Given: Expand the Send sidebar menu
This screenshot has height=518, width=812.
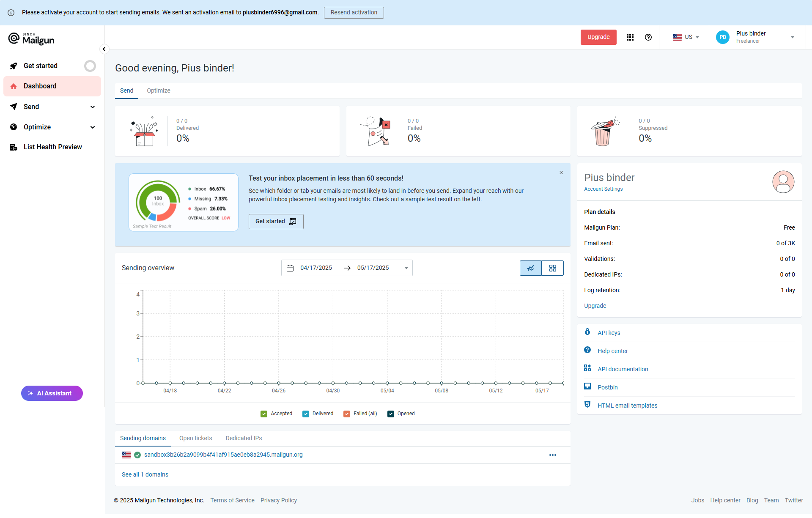Looking at the screenshot, I should pyautogui.click(x=93, y=107).
